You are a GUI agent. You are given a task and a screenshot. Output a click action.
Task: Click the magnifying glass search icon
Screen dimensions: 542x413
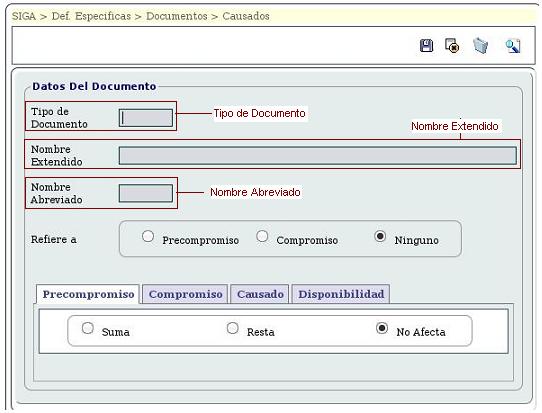[x=513, y=46]
